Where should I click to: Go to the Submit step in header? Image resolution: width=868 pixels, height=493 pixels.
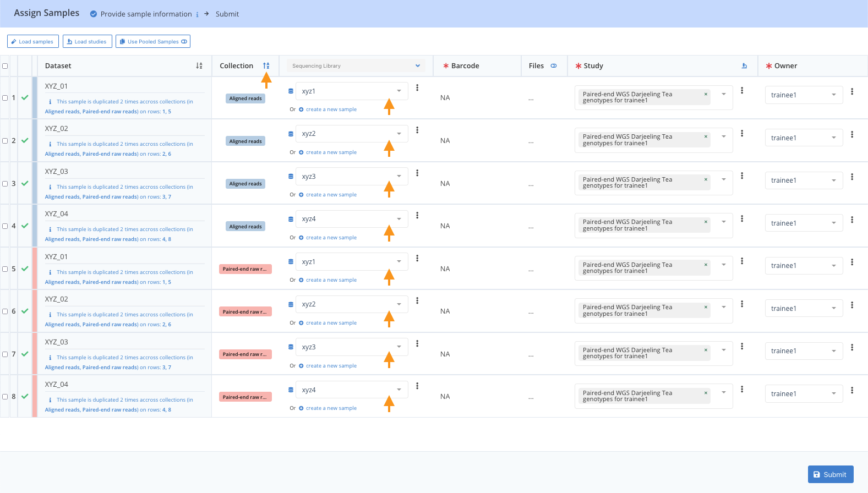[227, 14]
